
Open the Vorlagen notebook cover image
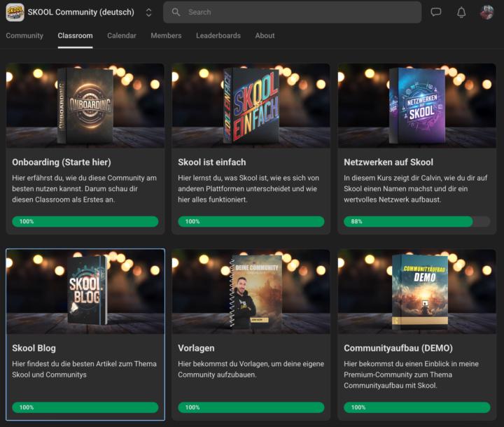click(x=251, y=292)
